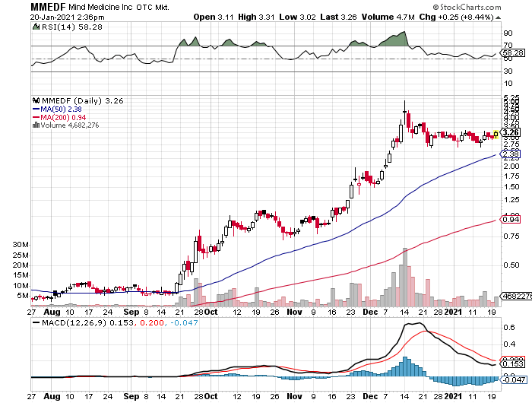Image resolution: width=532 pixels, height=403 pixels.
Task: Click the 5M volume scale label
Action: (x=23, y=295)
